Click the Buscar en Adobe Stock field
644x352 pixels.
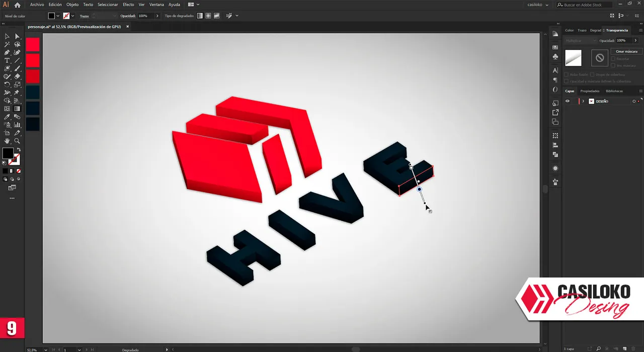(584, 5)
